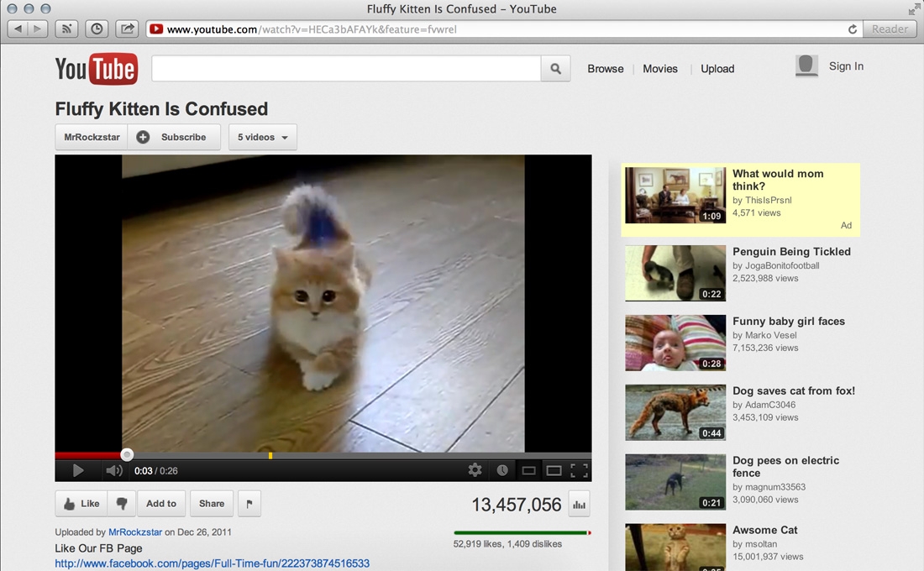
Task: Mute the video volume
Action: coord(113,470)
